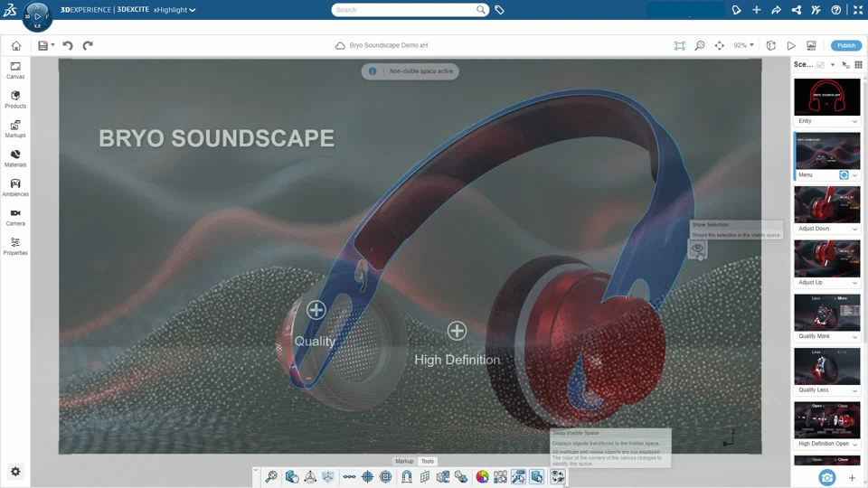Open the save dropdown arrow
Viewport: 868px width, 488px height.
tap(53, 45)
